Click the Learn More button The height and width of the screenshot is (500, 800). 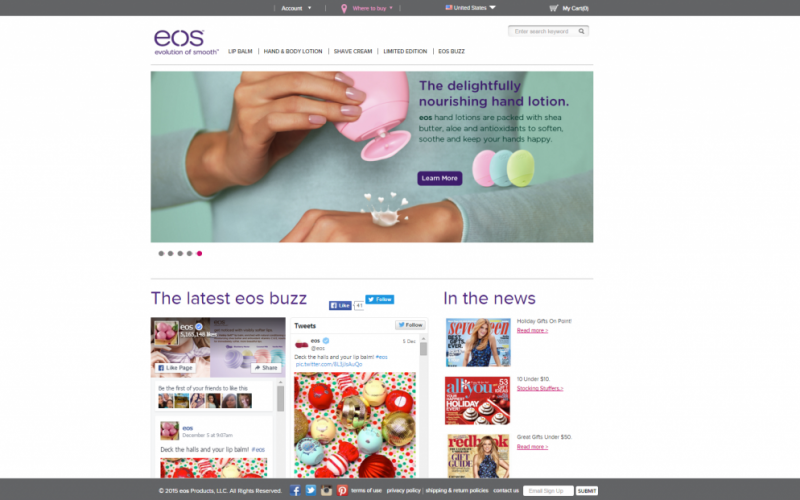[x=440, y=178]
